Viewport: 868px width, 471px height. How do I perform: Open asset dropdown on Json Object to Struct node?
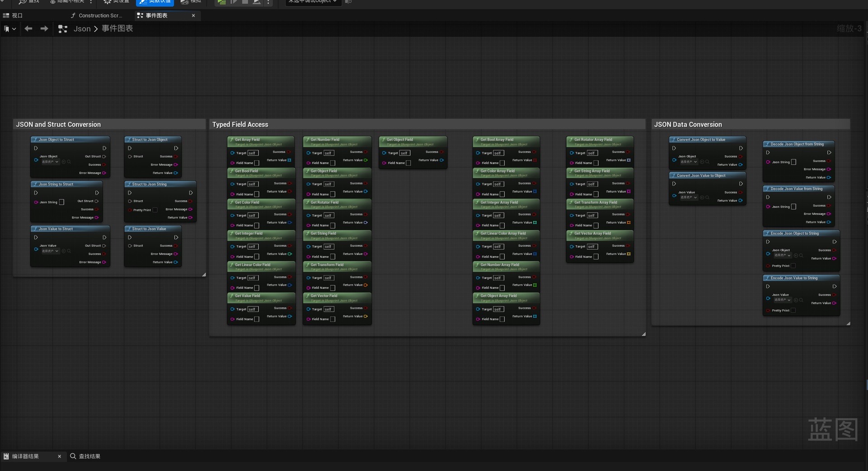click(50, 162)
